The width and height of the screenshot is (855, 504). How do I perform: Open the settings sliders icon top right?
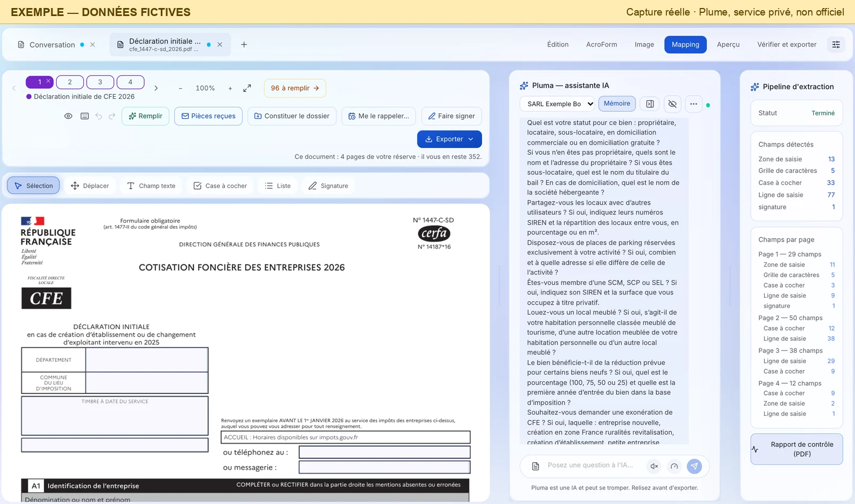[x=836, y=44]
